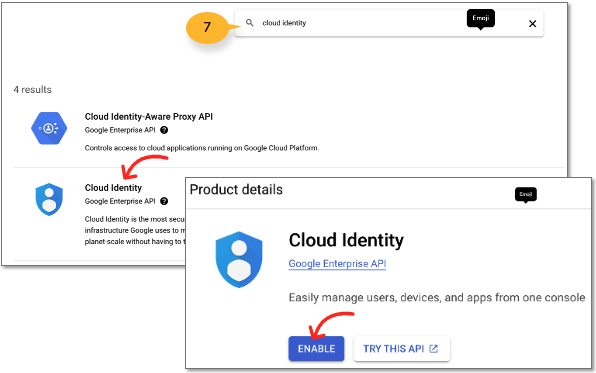The image size is (596, 373).
Task: Select the '4 results' count text
Action: coord(32,90)
